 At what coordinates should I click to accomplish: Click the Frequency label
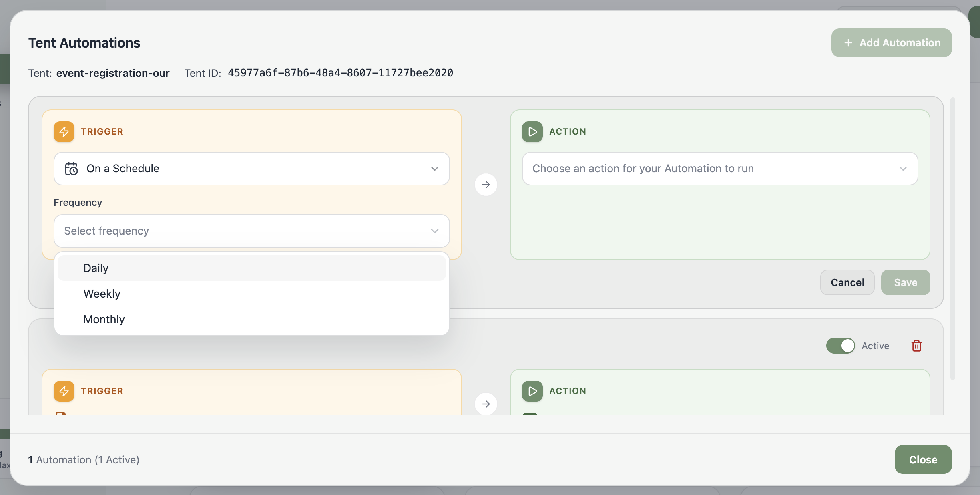78,203
